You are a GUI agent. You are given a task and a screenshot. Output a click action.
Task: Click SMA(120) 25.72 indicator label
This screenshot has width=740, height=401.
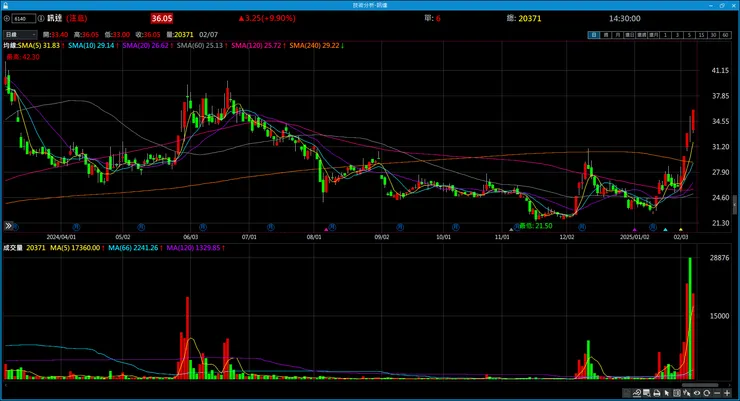(256, 45)
